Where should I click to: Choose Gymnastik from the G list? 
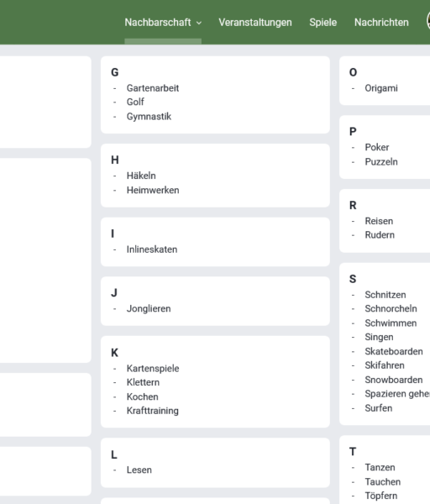pyautogui.click(x=149, y=117)
